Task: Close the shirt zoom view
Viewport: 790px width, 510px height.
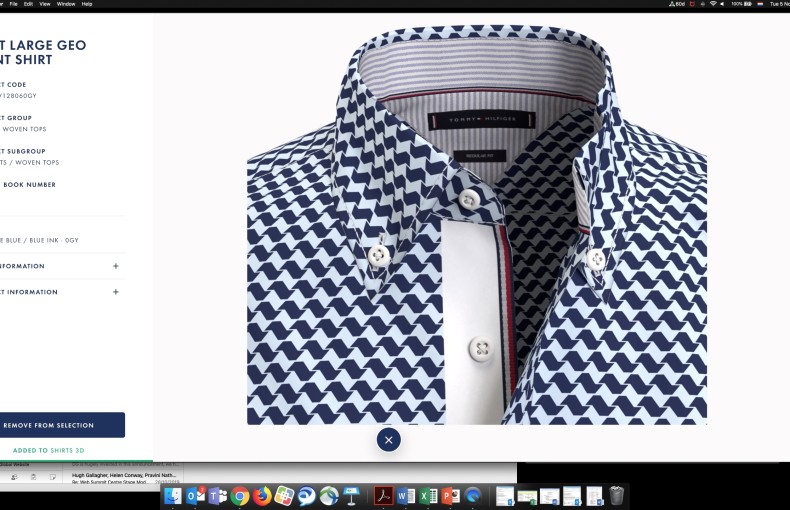Action: point(388,439)
